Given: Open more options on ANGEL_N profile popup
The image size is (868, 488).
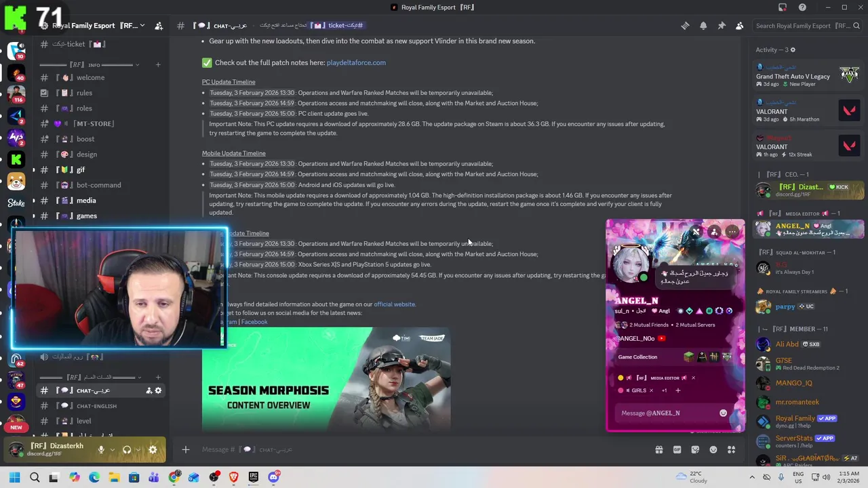Looking at the screenshot, I should point(732,232).
